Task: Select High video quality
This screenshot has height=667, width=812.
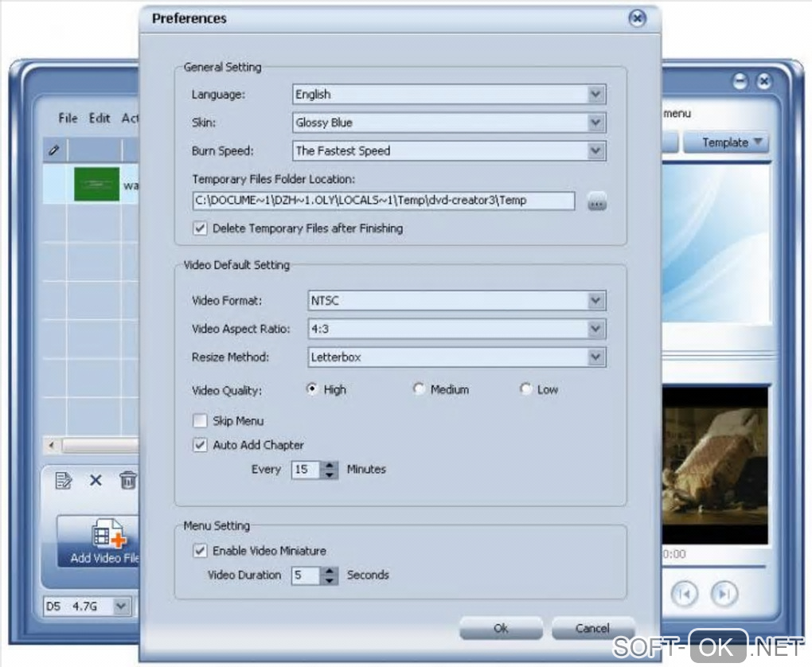Action: pyautogui.click(x=312, y=389)
